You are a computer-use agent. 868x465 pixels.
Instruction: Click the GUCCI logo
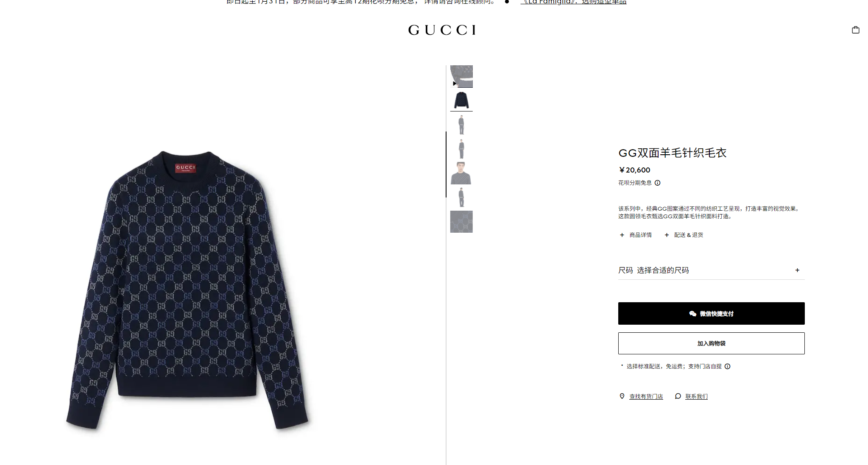click(441, 30)
